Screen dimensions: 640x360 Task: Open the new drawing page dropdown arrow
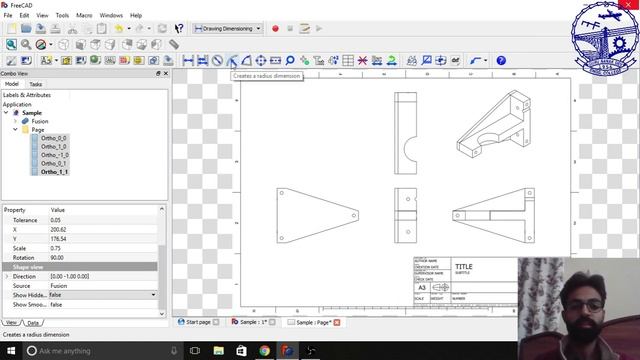[x=56, y=60]
